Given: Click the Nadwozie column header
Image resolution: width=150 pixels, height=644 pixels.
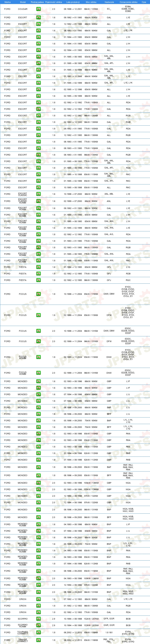Looking at the screenshot, I should [x=109, y=2].
